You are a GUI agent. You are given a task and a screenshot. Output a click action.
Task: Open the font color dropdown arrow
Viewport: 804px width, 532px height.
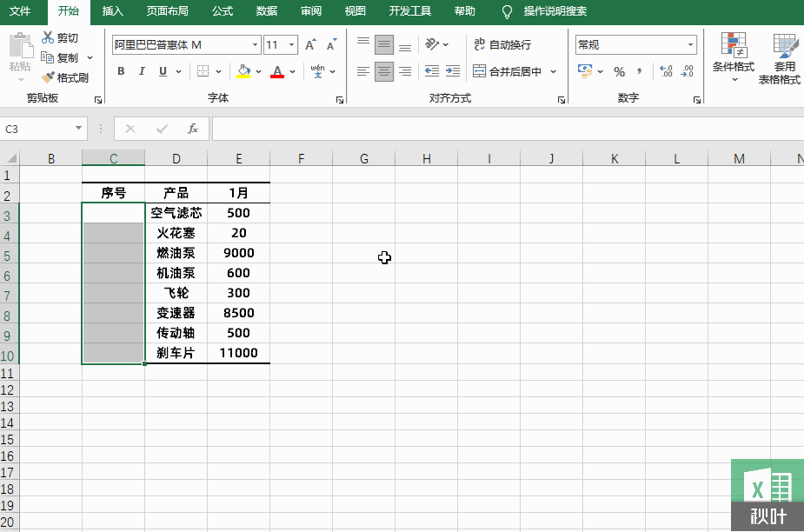tap(292, 71)
